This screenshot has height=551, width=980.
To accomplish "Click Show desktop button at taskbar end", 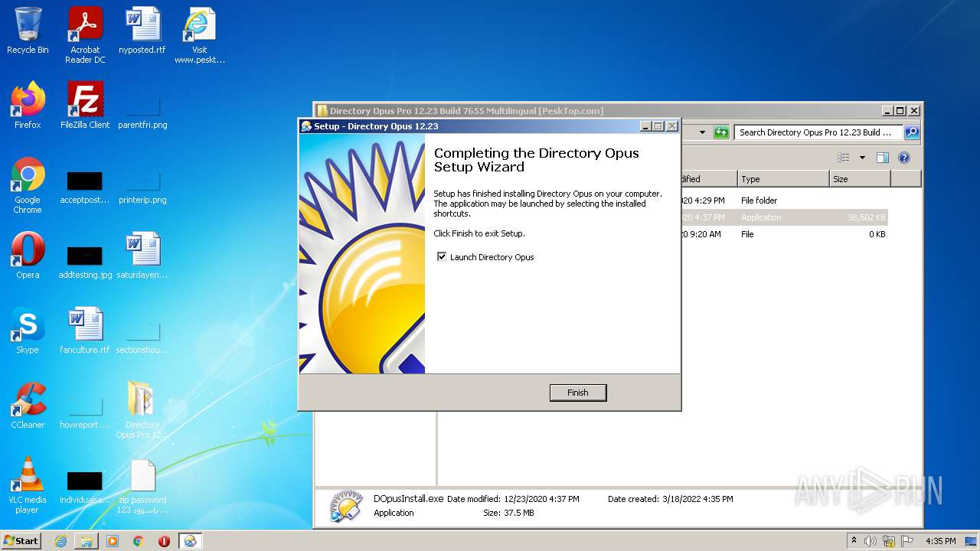I will click(971, 541).
